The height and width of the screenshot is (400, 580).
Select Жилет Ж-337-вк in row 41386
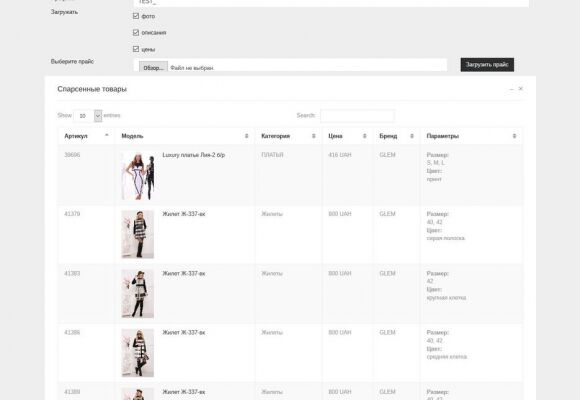pyautogui.click(x=184, y=332)
